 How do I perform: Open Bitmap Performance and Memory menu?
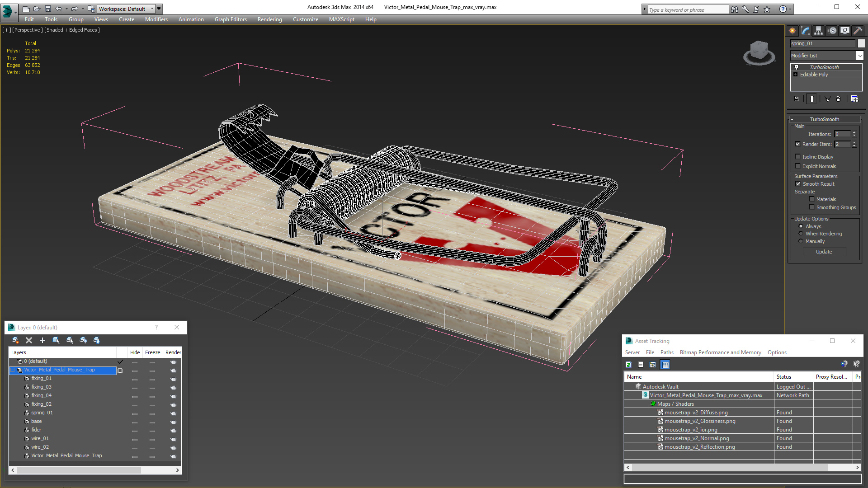720,352
